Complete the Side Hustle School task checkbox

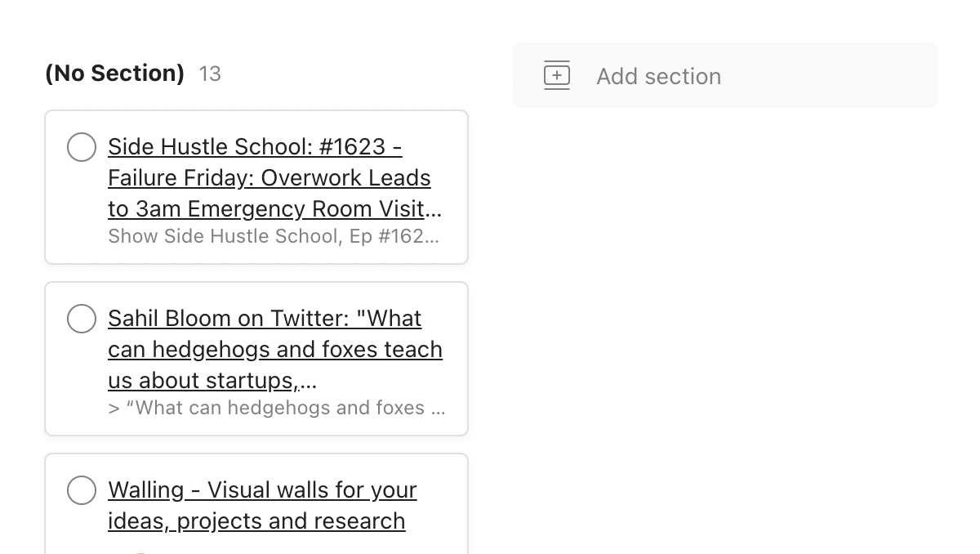[82, 147]
